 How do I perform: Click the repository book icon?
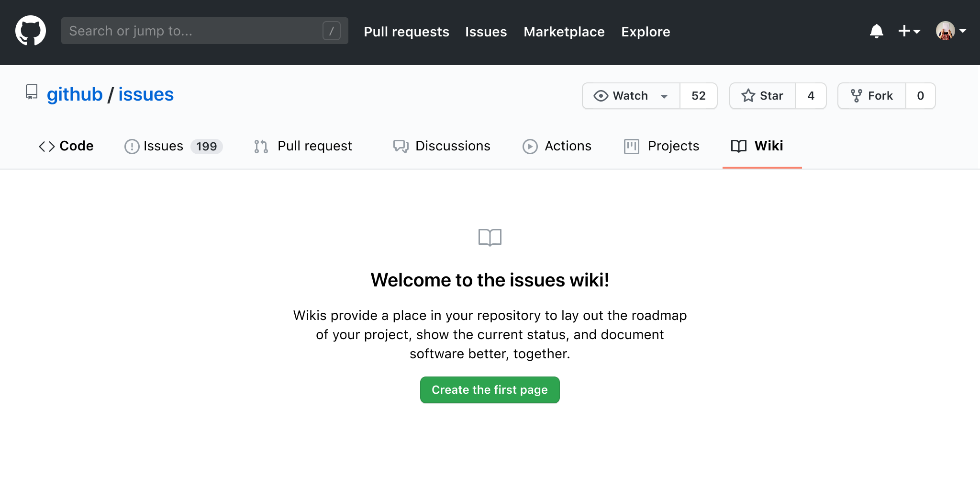click(x=32, y=92)
